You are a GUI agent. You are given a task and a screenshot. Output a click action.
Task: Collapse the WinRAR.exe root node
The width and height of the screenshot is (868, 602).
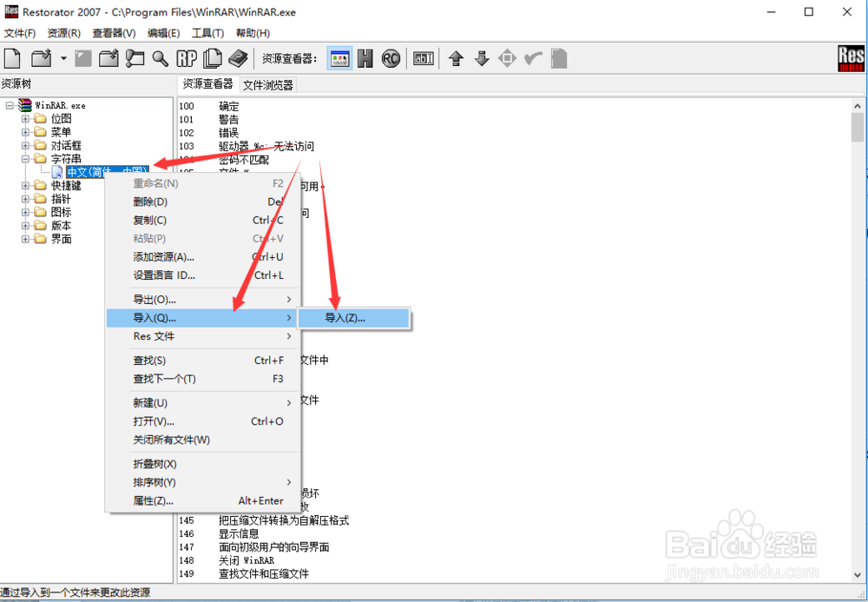[x=10, y=105]
